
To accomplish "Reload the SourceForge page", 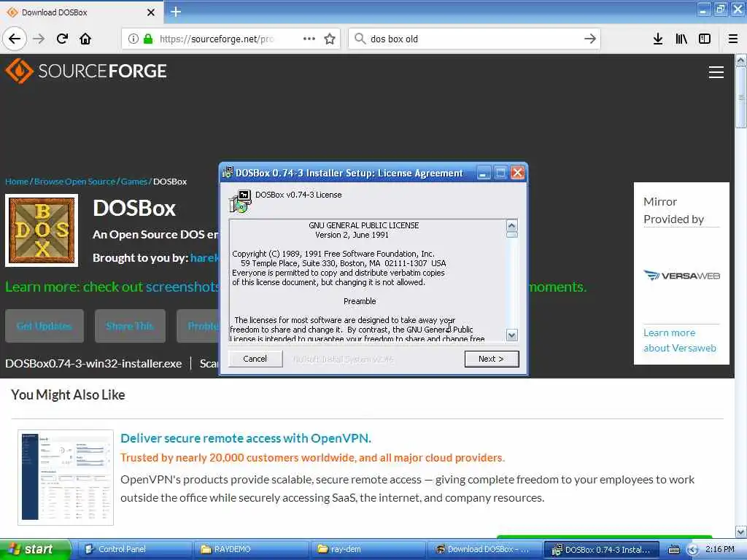I will pyautogui.click(x=63, y=39).
